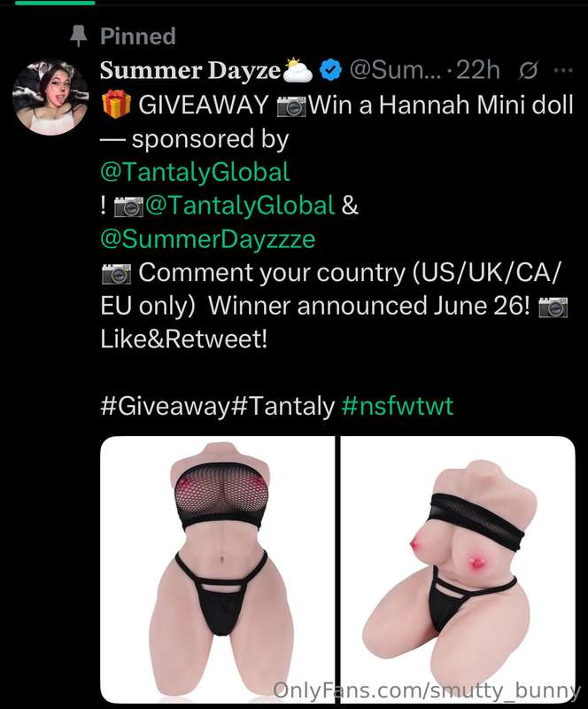The width and height of the screenshot is (588, 709).
Task: Click the circle-slash icon next to timestamp
Action: 528,71
